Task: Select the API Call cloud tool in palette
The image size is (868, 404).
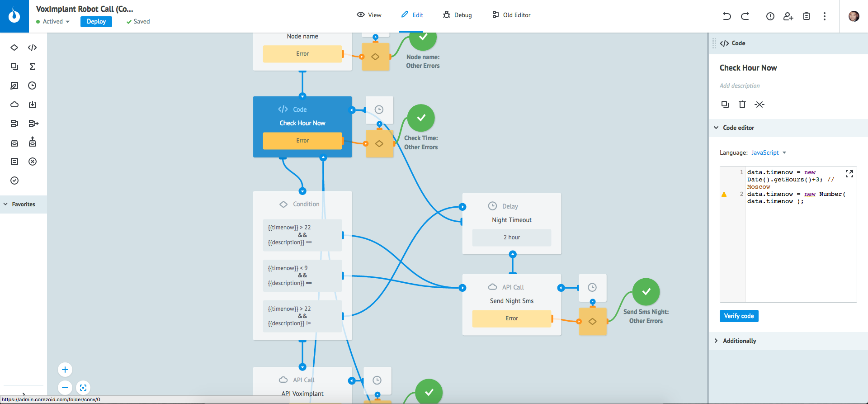Action: pos(14,105)
